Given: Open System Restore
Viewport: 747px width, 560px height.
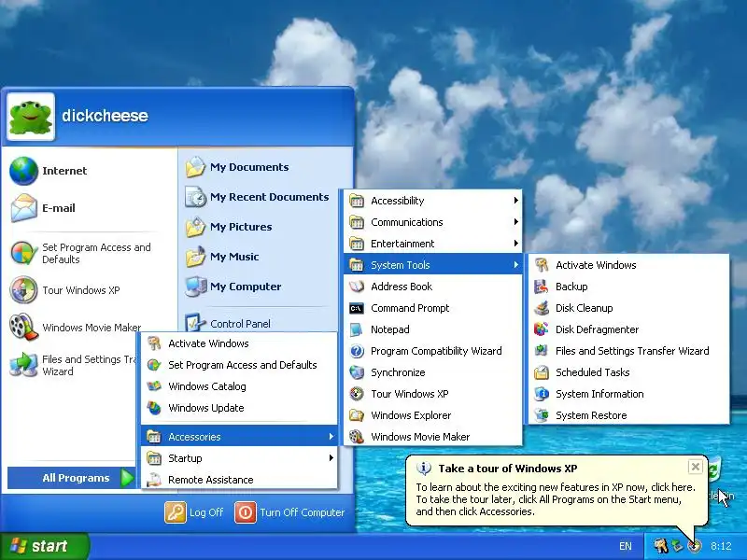Looking at the screenshot, I should tap(628, 415).
